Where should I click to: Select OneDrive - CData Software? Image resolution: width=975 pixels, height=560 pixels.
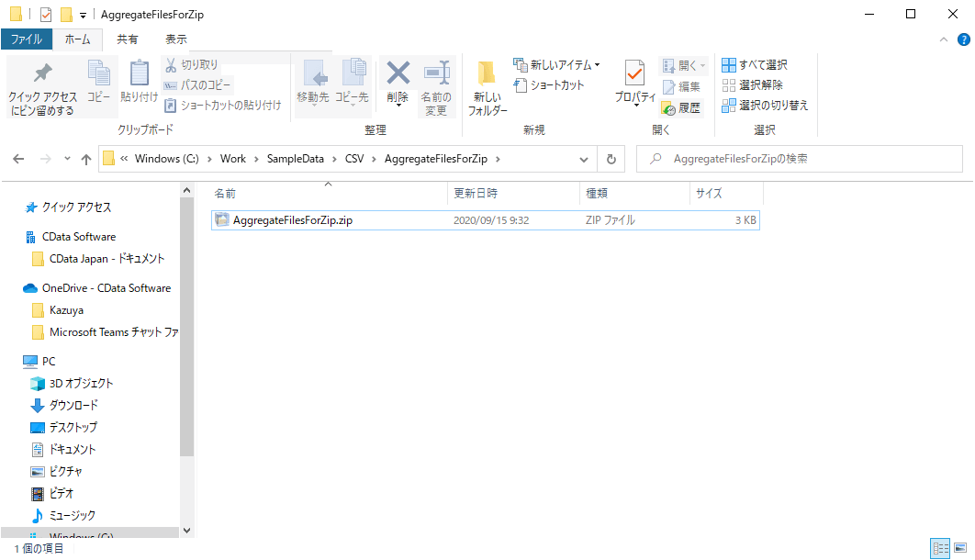pyautogui.click(x=97, y=288)
